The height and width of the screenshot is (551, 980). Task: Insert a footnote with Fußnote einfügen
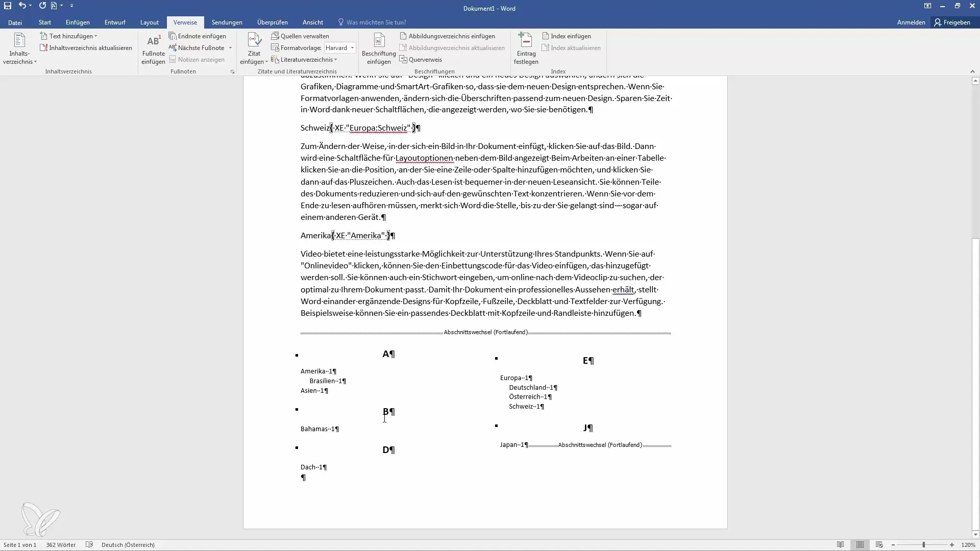pyautogui.click(x=153, y=49)
